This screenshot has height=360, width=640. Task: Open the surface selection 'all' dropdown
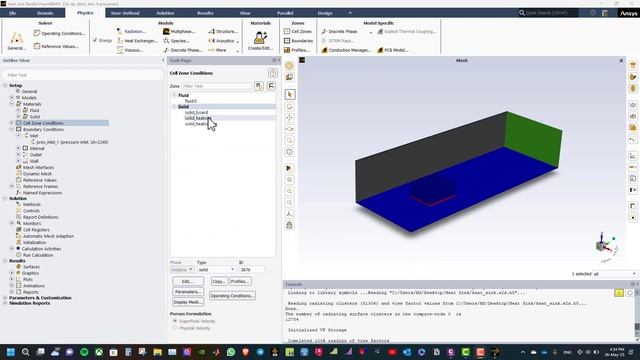614,274
